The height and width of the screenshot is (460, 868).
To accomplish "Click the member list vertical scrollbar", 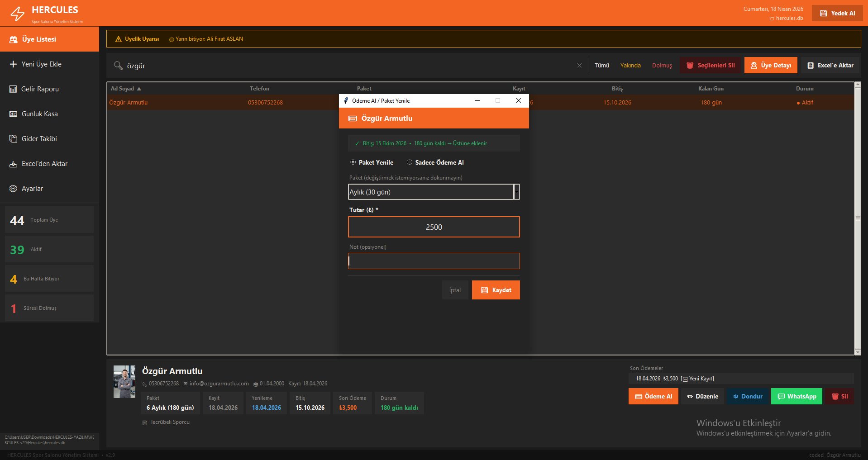I will [x=857, y=218].
